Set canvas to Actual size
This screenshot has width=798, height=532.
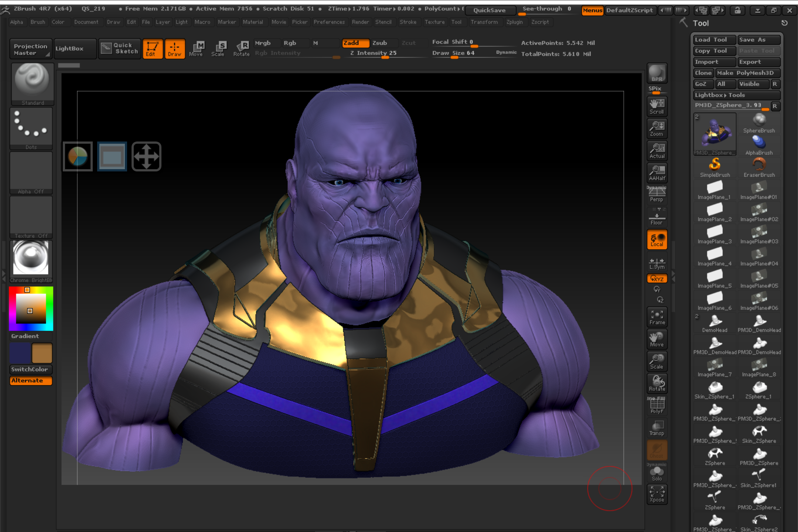click(x=657, y=151)
